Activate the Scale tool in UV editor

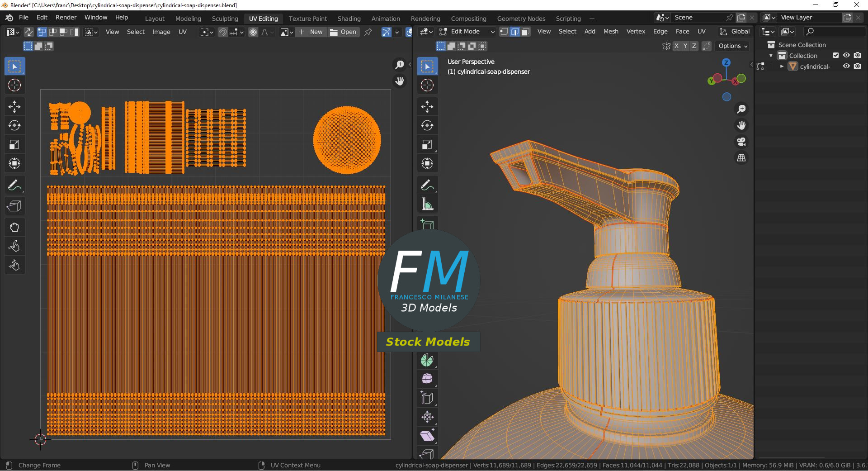14,145
